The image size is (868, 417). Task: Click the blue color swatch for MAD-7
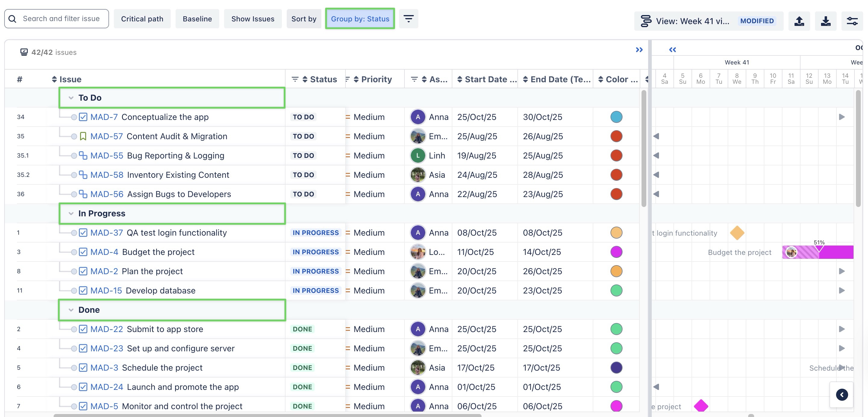click(x=616, y=117)
